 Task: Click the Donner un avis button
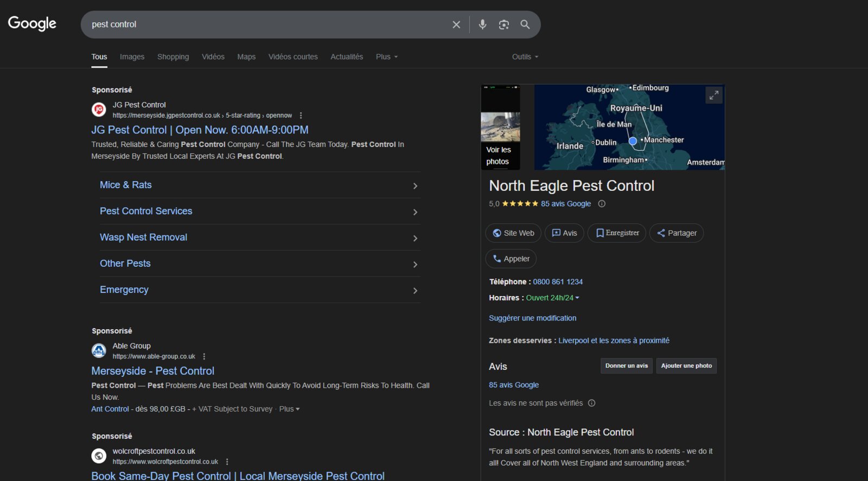click(627, 365)
